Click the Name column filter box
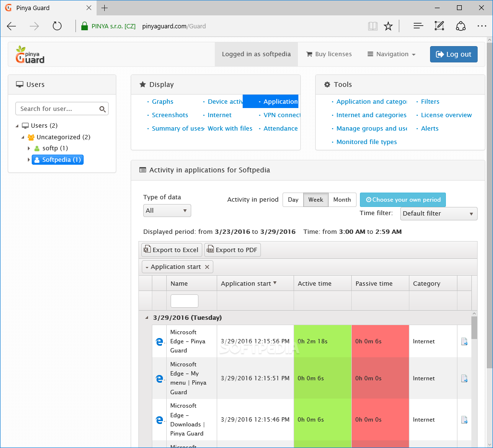Screen dimensions: 493x448 coord(184,301)
